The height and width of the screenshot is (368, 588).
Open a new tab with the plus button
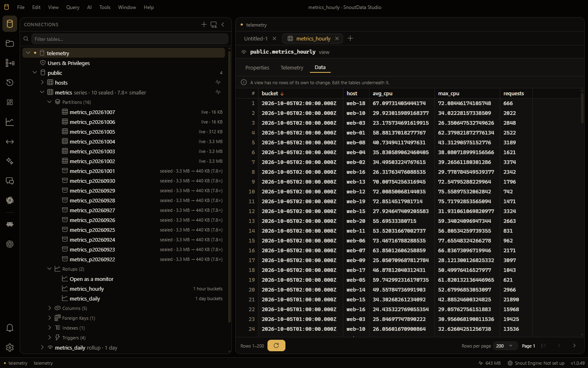click(x=350, y=38)
